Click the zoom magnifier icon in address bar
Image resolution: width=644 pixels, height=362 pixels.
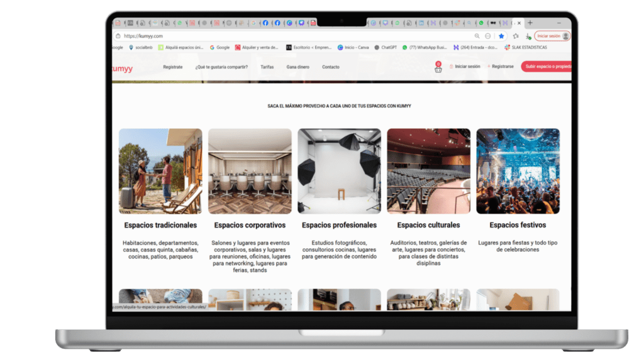click(477, 36)
